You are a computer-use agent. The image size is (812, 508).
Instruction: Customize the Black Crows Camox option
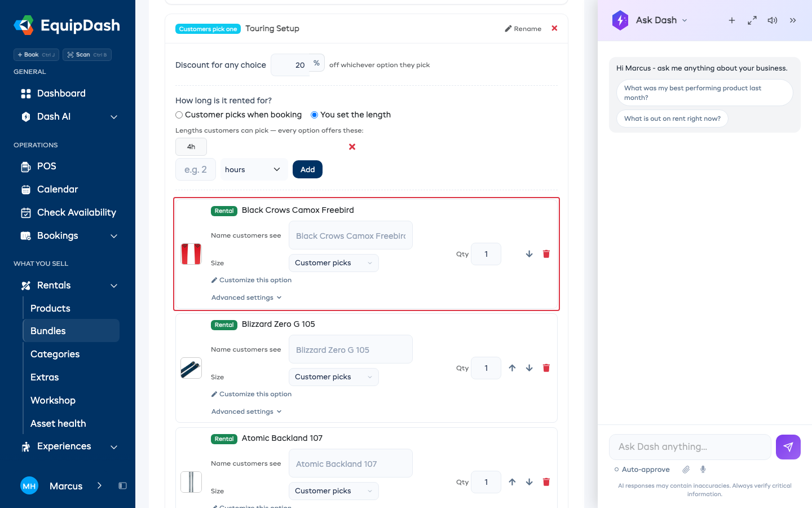[x=251, y=280]
